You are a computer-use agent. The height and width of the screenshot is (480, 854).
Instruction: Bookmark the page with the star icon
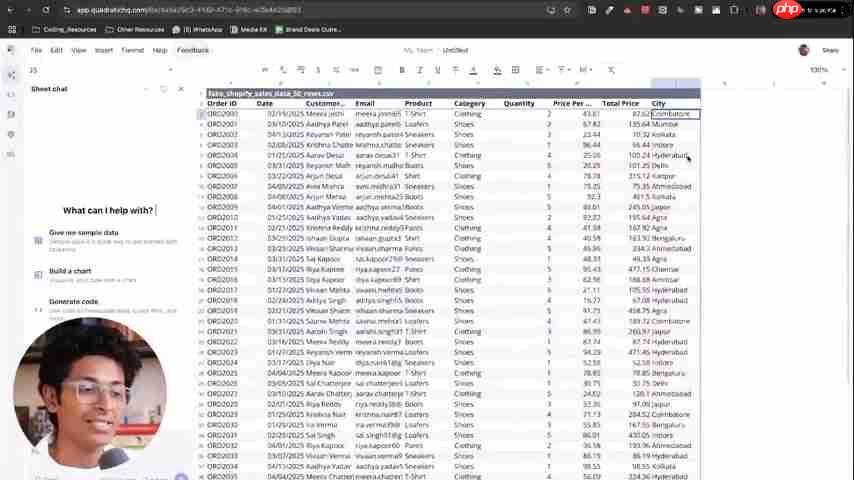568,10
